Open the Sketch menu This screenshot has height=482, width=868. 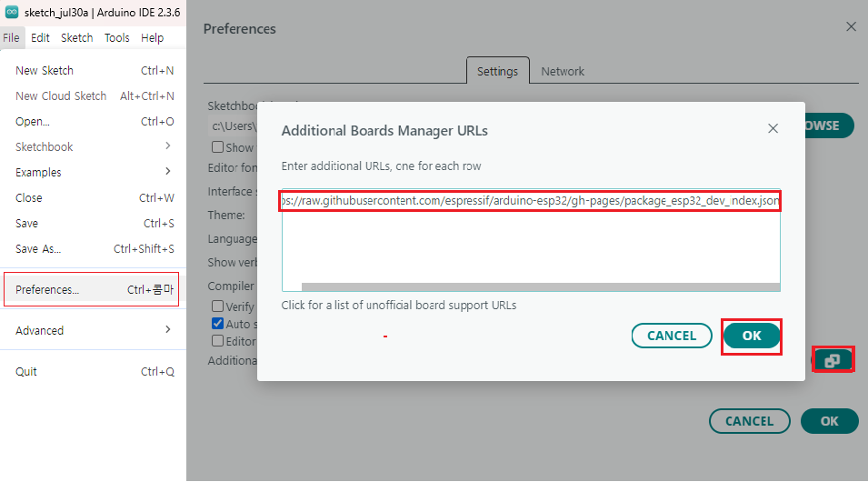pyautogui.click(x=77, y=37)
